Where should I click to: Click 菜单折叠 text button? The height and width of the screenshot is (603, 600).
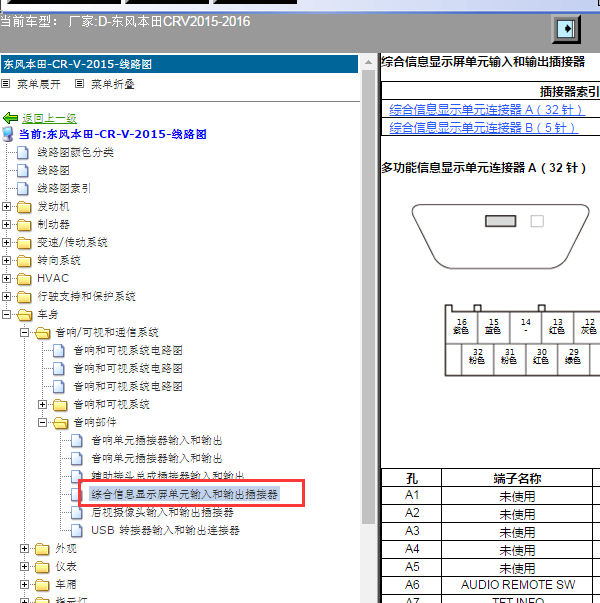(x=113, y=84)
